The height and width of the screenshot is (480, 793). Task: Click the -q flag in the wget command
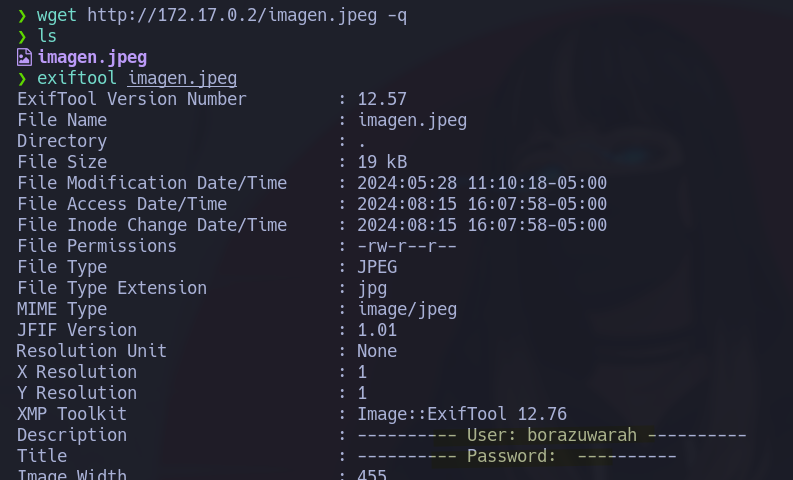pyautogui.click(x=397, y=15)
